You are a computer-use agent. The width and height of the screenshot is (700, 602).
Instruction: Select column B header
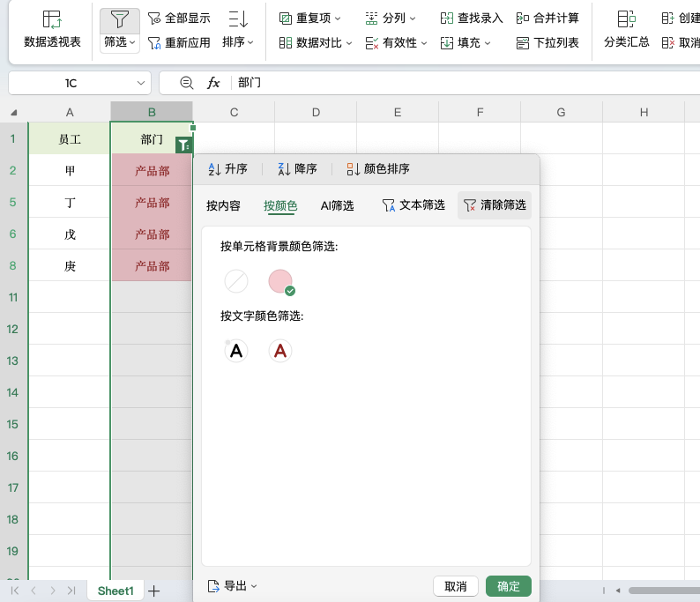point(152,113)
